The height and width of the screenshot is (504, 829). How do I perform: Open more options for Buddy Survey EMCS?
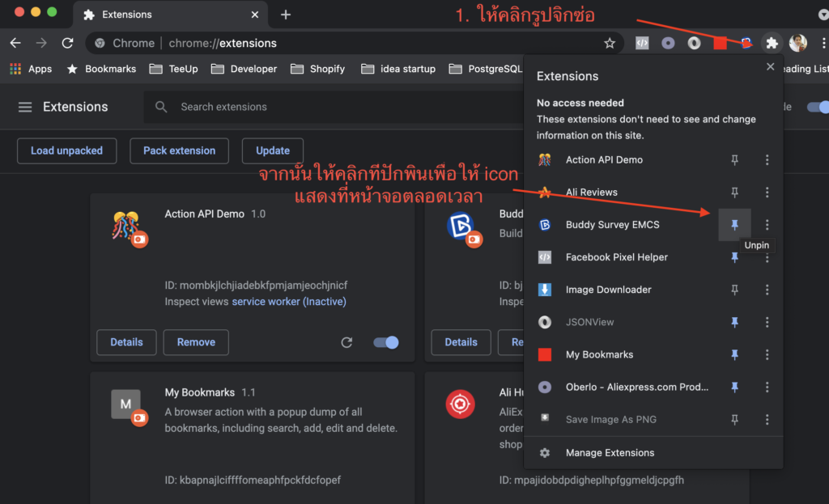[x=767, y=225]
